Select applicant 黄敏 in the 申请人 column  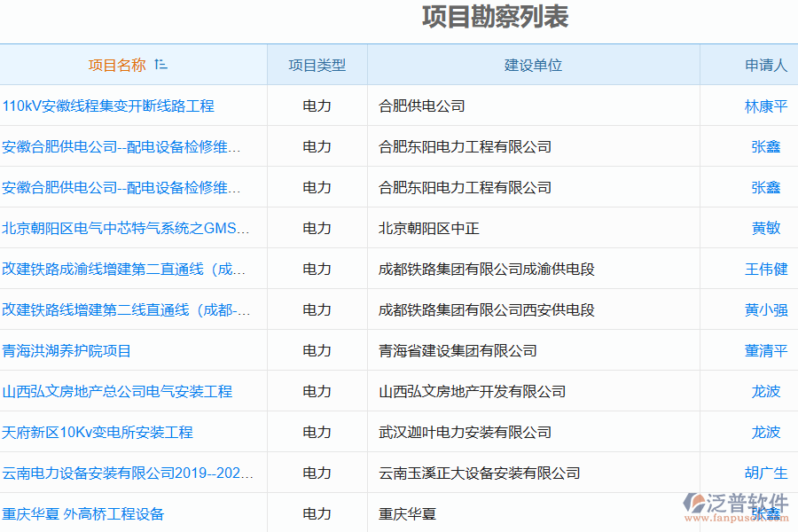767,228
